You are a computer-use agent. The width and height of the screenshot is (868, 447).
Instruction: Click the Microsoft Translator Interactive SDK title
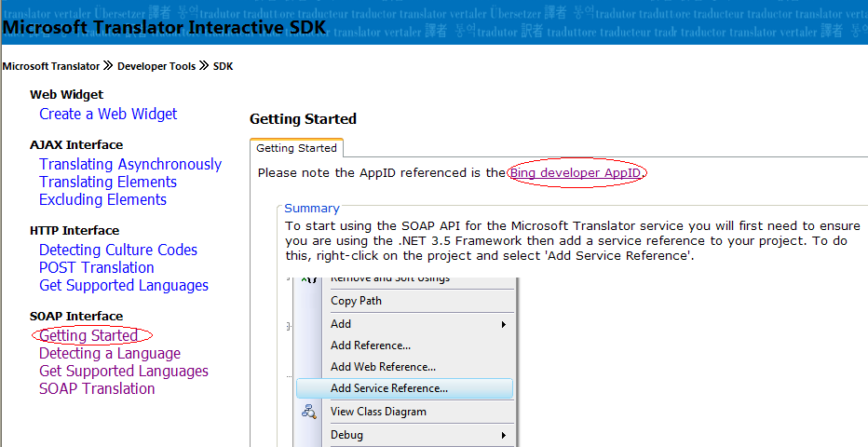[x=165, y=27]
